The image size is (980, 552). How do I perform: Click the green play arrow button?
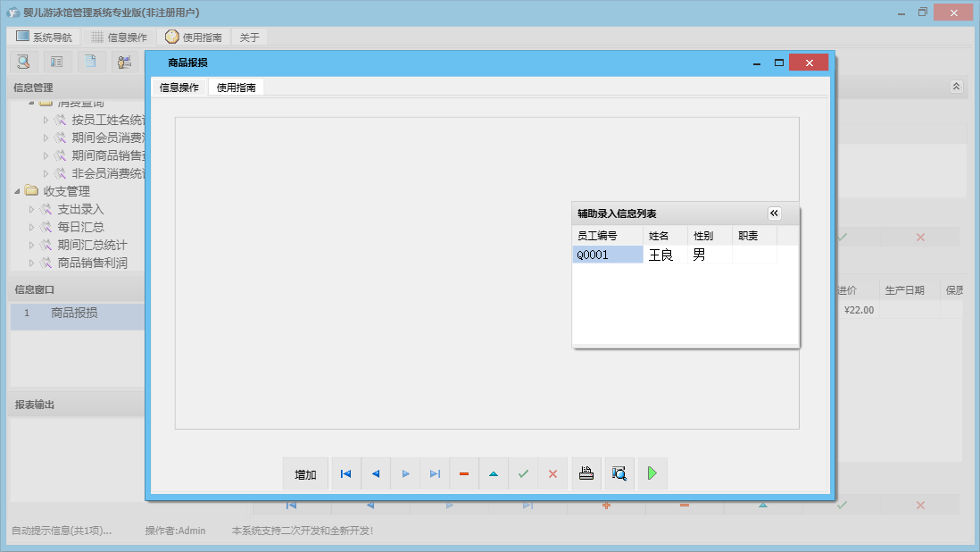[652, 474]
